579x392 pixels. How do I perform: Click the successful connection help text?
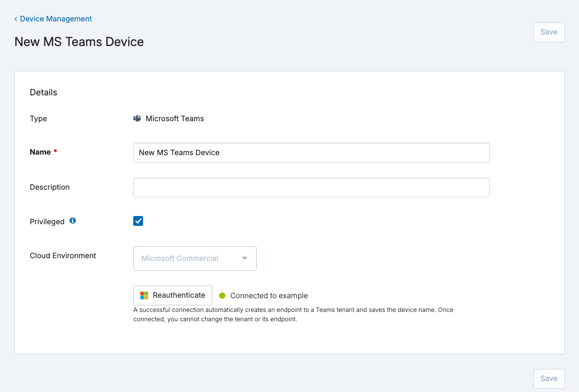click(293, 315)
